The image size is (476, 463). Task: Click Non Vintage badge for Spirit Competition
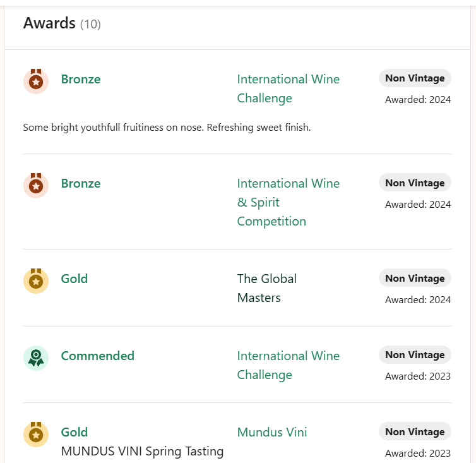tap(415, 183)
